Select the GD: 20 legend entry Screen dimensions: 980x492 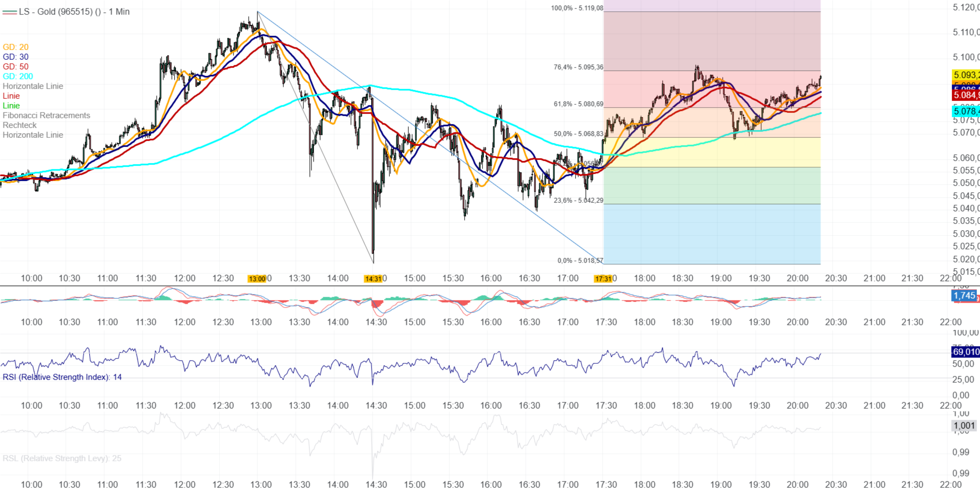pos(16,47)
